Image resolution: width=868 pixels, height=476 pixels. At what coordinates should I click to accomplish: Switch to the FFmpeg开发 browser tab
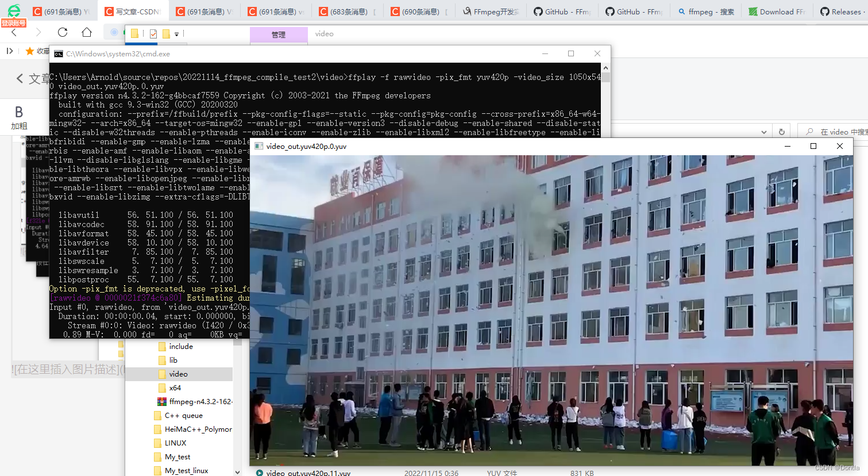490,11
